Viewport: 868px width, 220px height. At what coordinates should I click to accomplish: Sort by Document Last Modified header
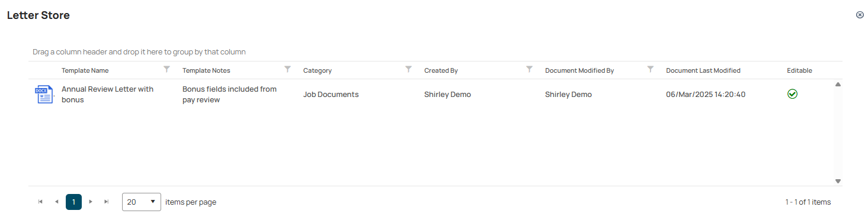coord(703,70)
